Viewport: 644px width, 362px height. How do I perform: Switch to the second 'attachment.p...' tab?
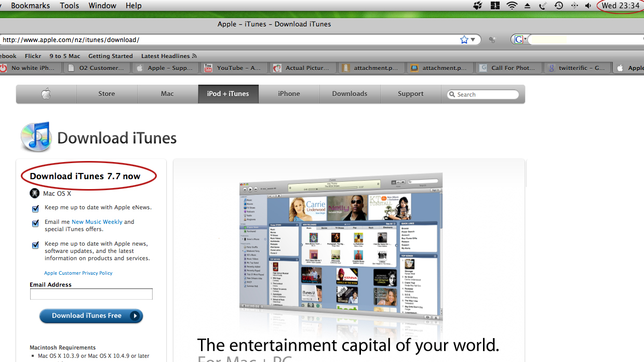click(x=440, y=68)
